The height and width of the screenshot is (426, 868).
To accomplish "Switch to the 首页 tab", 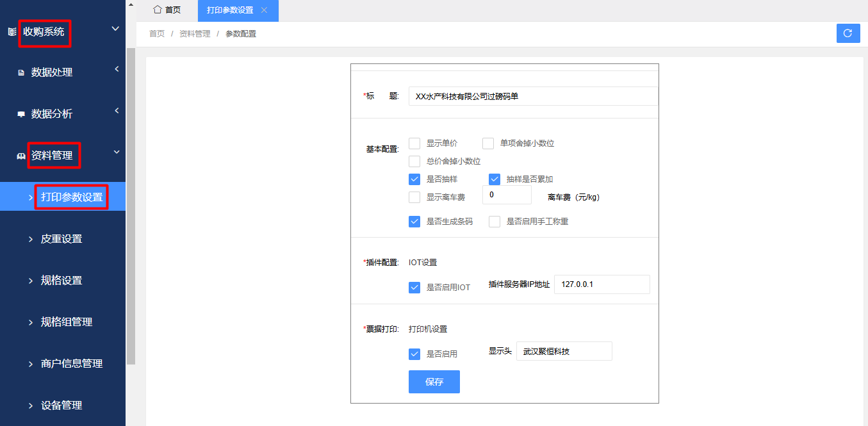I will [167, 10].
